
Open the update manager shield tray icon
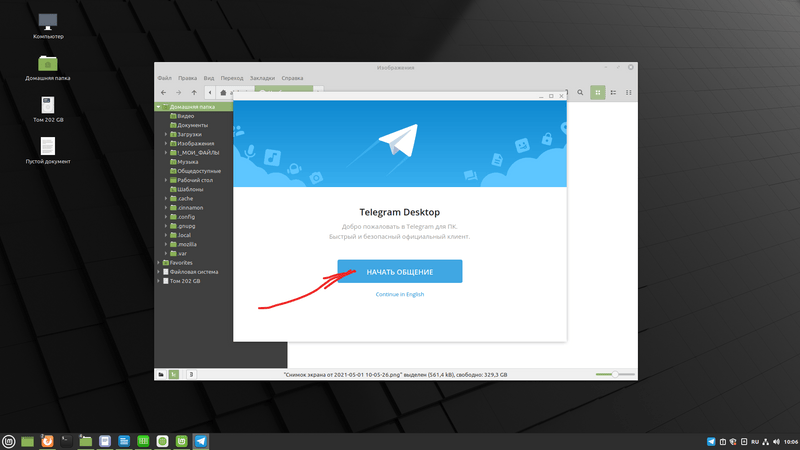click(733, 442)
